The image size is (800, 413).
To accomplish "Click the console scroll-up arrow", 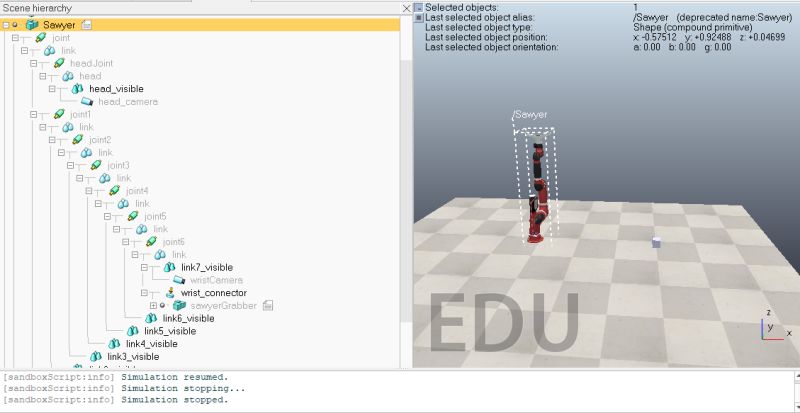I will click(796, 376).
